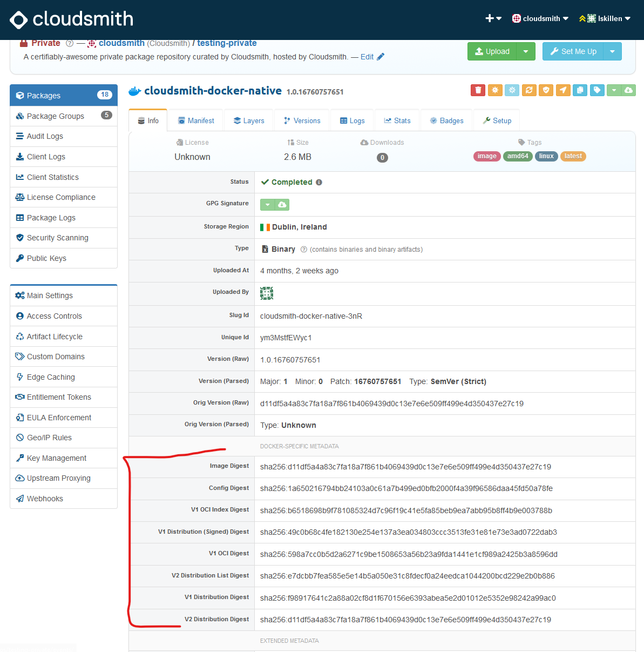Open Client Statistics in sidebar
This screenshot has height=652, width=644.
tap(64, 177)
